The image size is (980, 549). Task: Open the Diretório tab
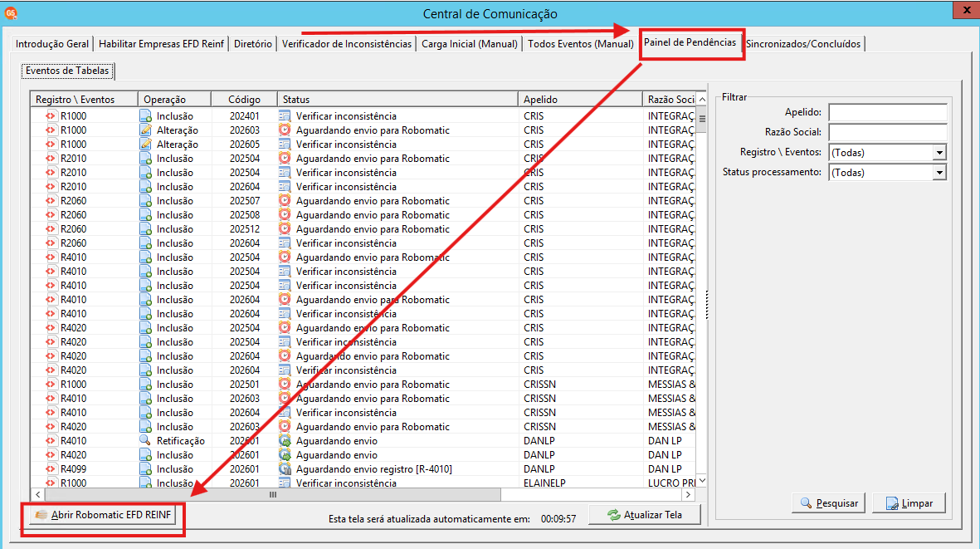click(x=253, y=44)
